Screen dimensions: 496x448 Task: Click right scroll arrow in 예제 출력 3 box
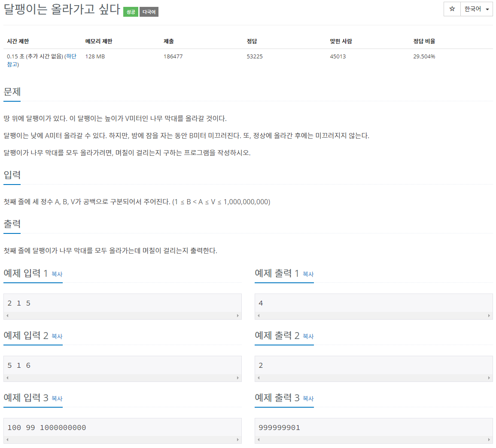[x=489, y=439]
